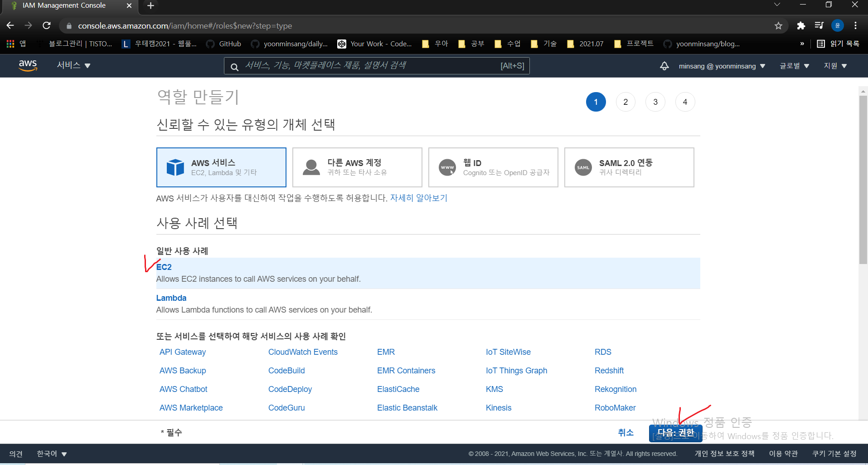Open the 한국어 language dropdown in footer
This screenshot has height=465, width=868.
pos(52,454)
